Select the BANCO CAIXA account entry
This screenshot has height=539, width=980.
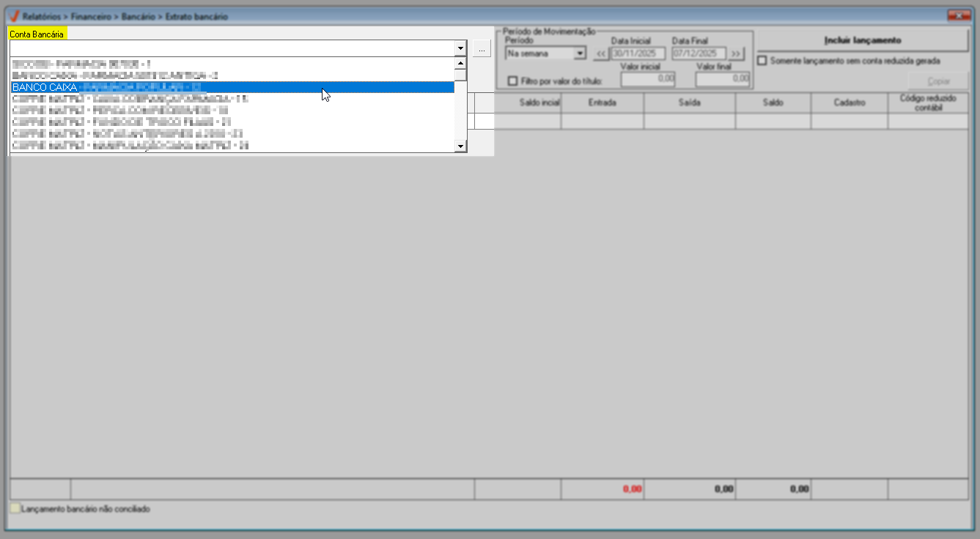coord(232,87)
